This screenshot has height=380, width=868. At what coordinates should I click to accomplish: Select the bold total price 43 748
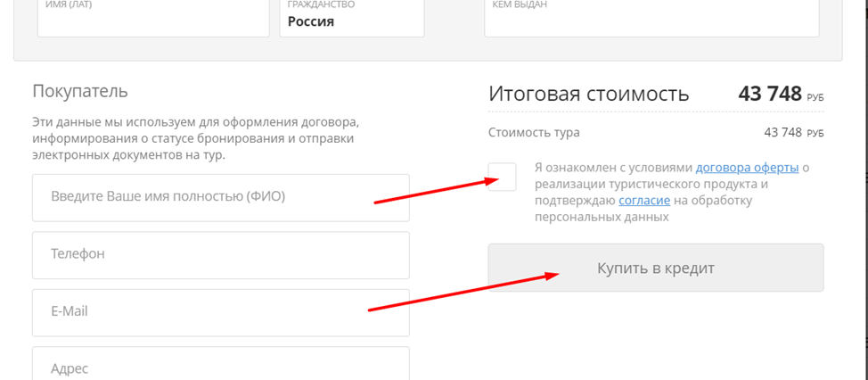click(770, 94)
